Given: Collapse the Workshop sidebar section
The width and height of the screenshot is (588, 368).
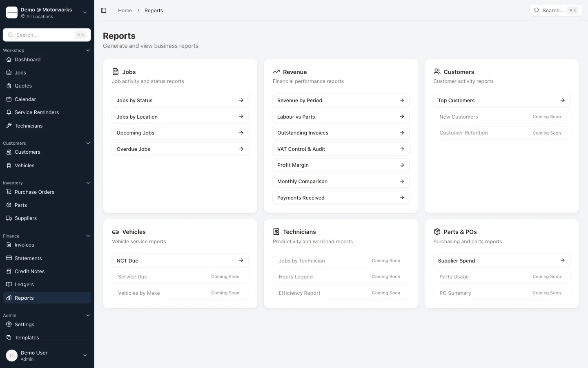Looking at the screenshot, I should click(x=88, y=51).
